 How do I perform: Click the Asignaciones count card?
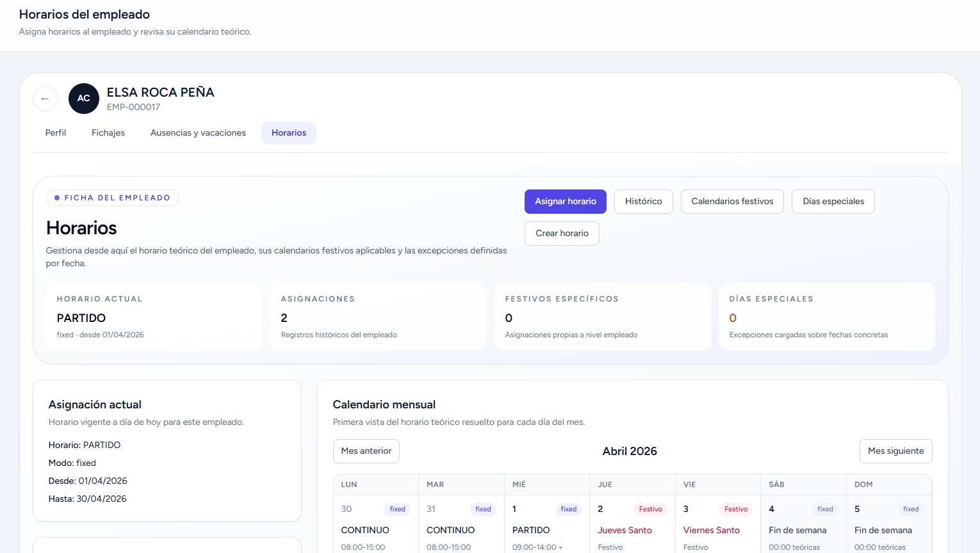point(379,317)
